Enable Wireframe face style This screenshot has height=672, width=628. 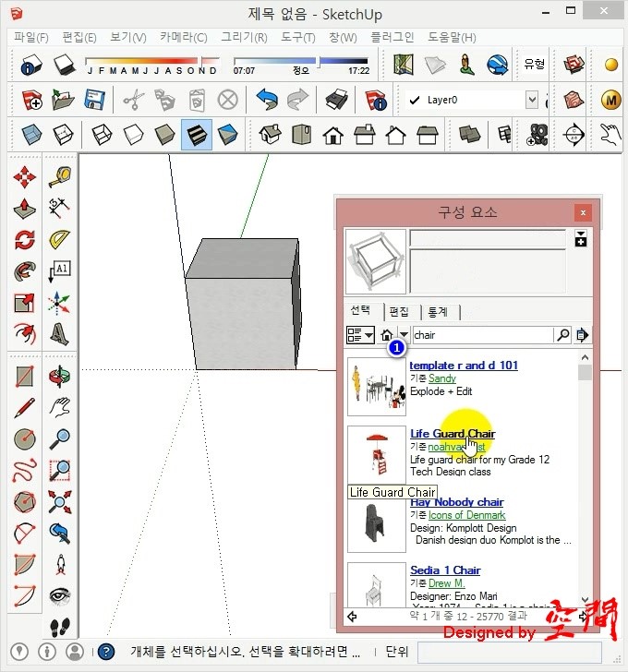tap(102, 135)
